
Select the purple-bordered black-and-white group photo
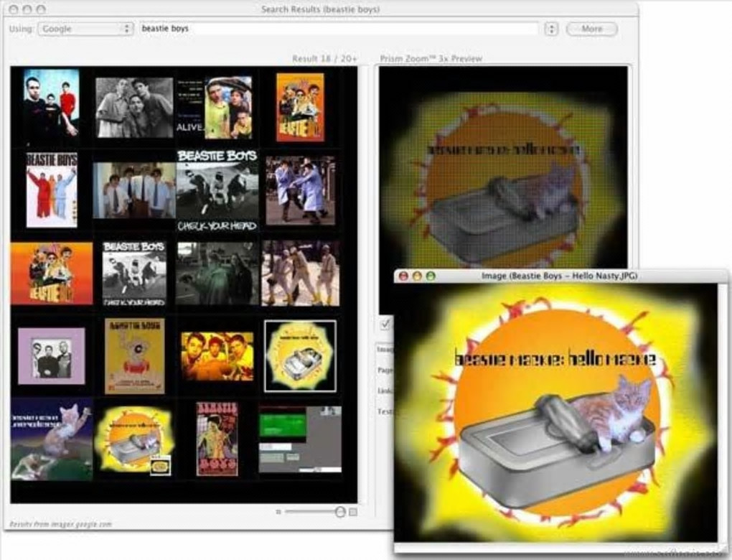point(52,356)
